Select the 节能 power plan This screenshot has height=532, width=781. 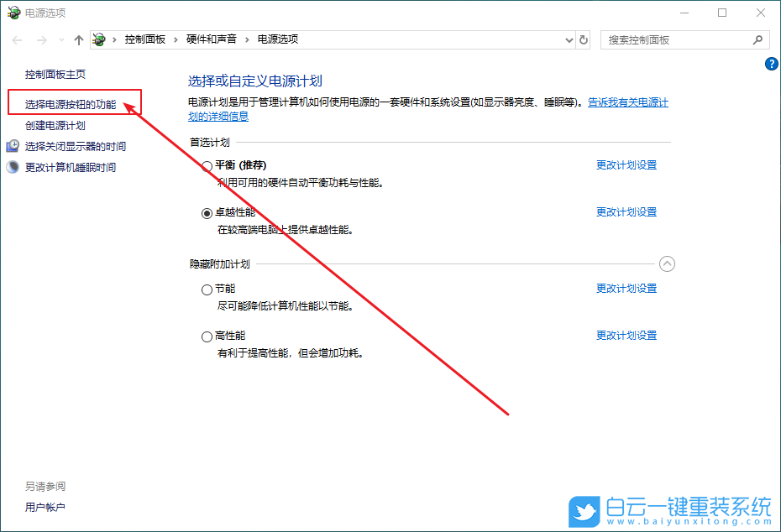[x=207, y=289]
